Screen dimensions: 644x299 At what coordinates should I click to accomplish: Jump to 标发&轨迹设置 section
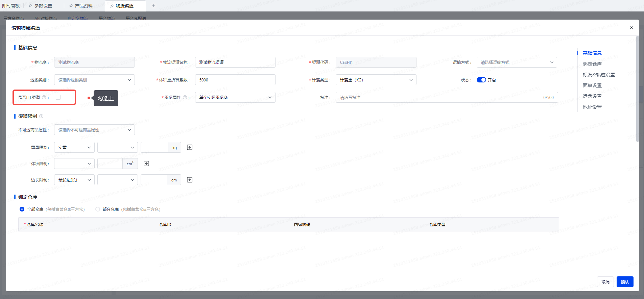(599, 75)
